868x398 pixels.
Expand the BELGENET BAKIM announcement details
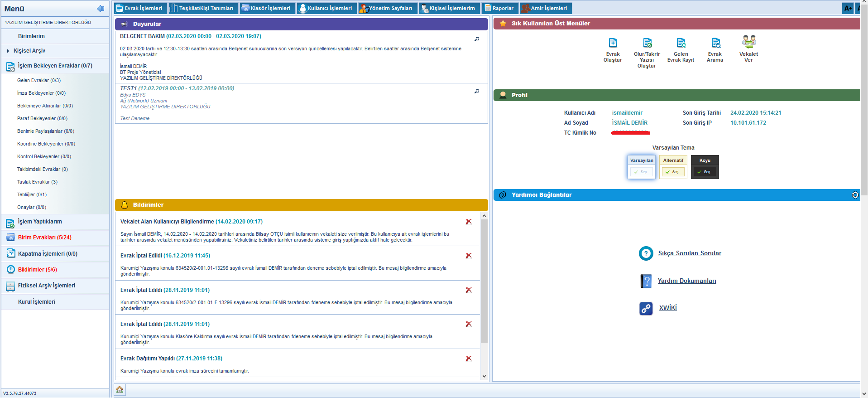(477, 39)
